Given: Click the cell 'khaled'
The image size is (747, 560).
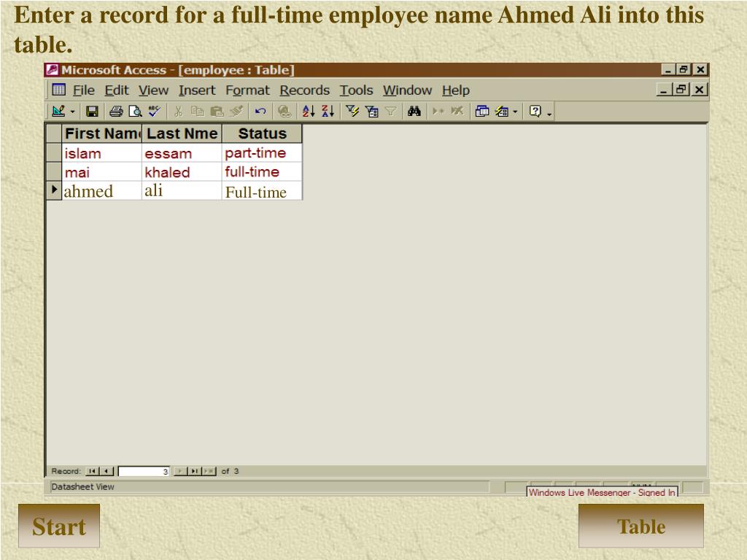Looking at the screenshot, I should (x=182, y=172).
